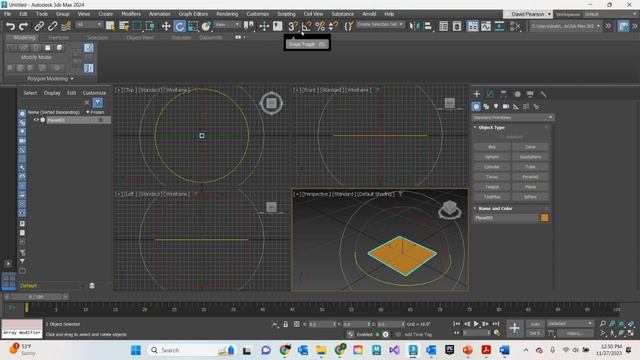Click the Play Animation button

click(476, 324)
